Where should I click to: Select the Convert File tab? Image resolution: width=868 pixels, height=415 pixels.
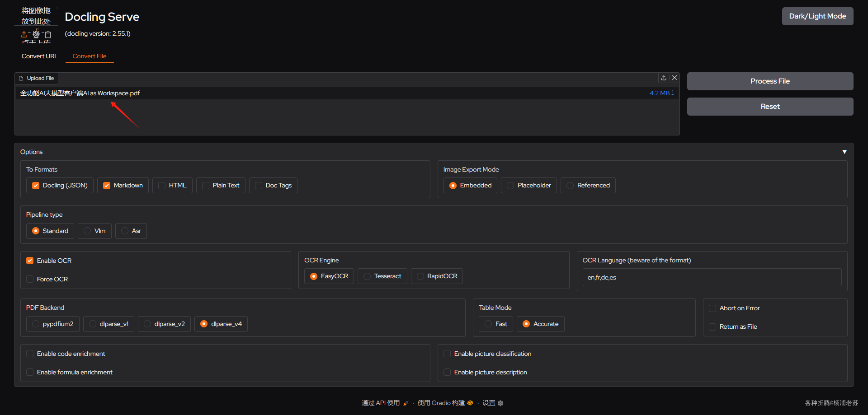click(90, 56)
